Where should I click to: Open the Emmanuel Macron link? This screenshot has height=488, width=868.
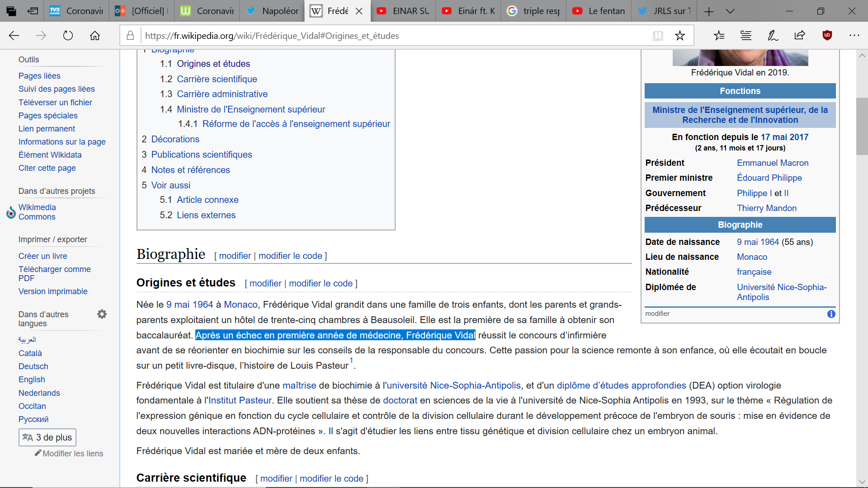tap(773, 163)
